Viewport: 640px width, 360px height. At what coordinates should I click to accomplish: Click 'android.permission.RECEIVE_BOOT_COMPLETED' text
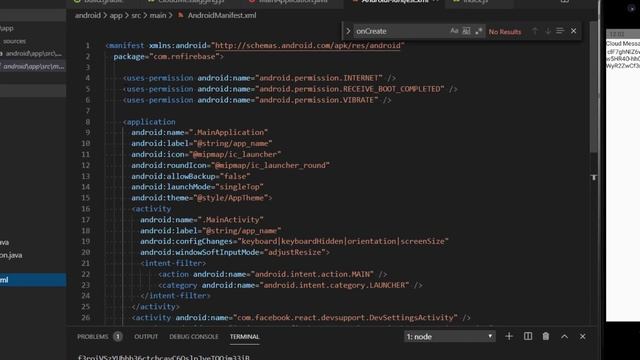(x=351, y=89)
